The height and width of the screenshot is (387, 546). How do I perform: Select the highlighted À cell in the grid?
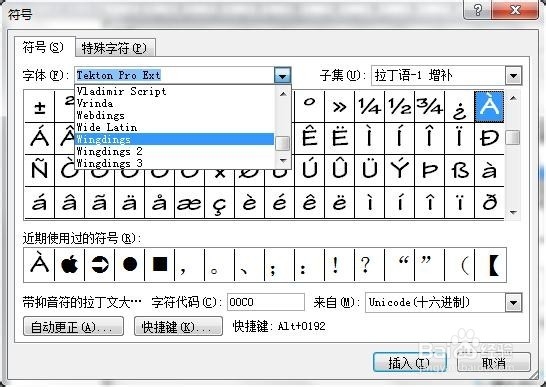click(x=489, y=107)
